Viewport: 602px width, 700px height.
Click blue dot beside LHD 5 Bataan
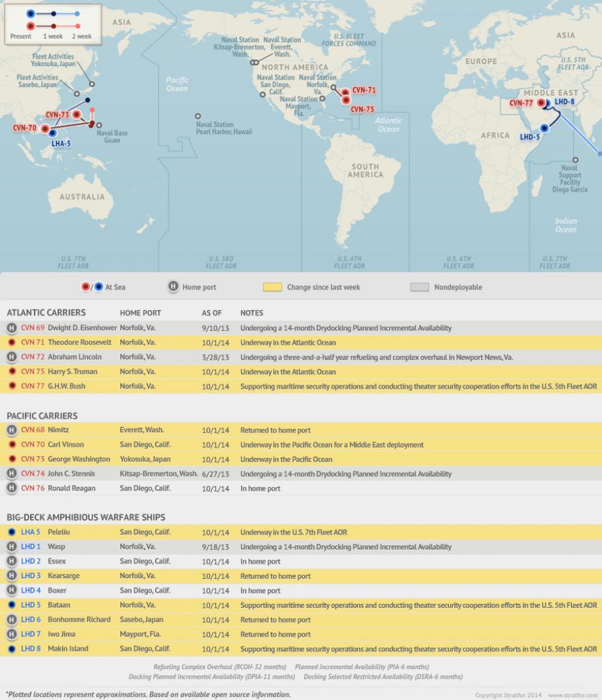tap(12, 605)
